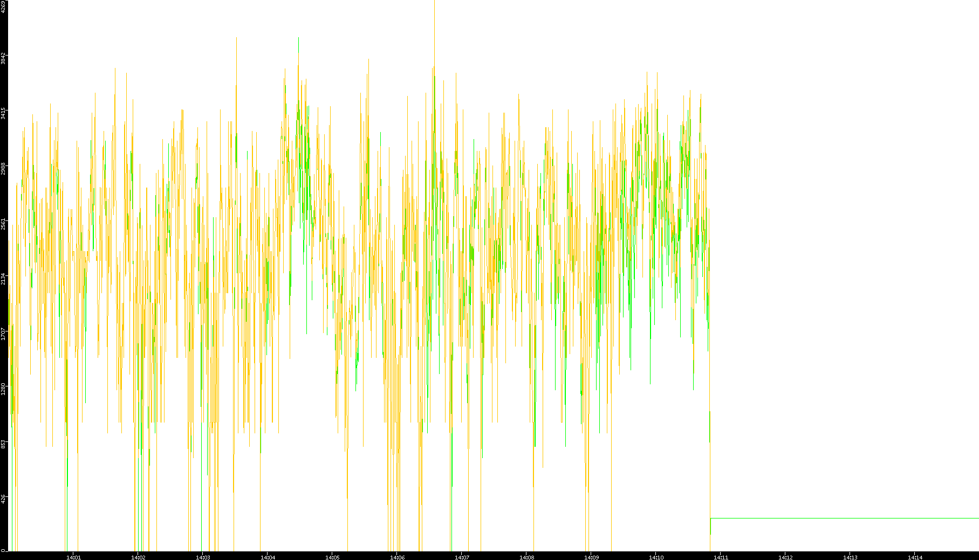Viewport: 979px width, 560px height.
Task: Select the 853 vertical axis label
Action: coord(3,444)
